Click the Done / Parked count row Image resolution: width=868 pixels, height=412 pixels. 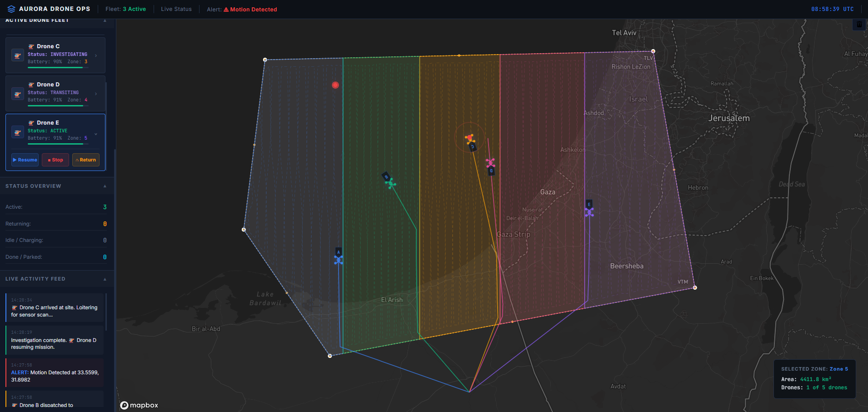[56, 257]
